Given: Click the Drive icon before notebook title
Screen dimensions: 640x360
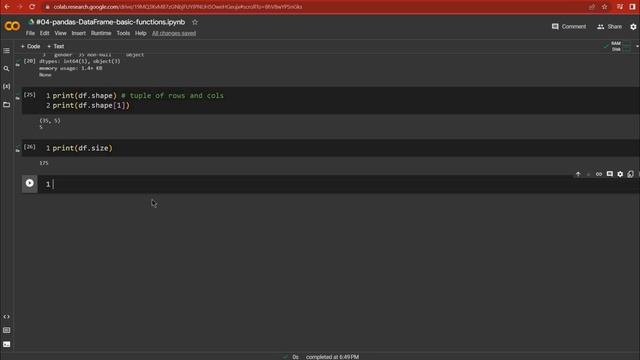Looking at the screenshot, I should 31,22.
